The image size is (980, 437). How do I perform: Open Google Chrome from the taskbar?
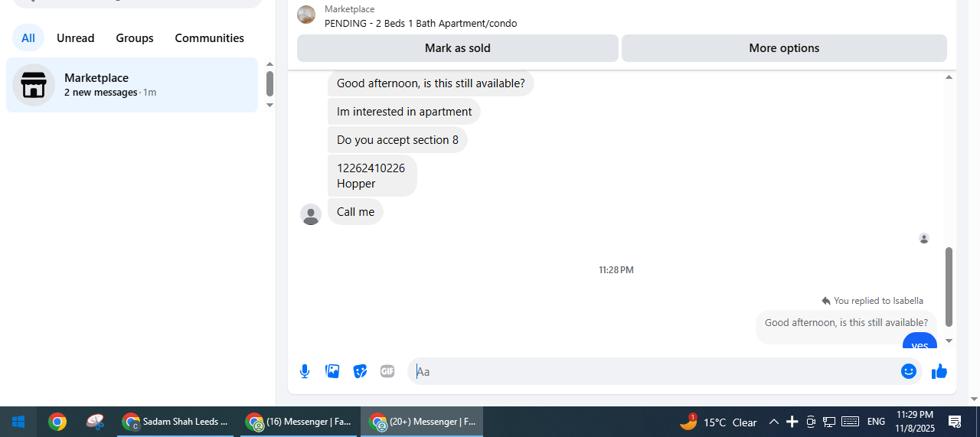pyautogui.click(x=57, y=422)
